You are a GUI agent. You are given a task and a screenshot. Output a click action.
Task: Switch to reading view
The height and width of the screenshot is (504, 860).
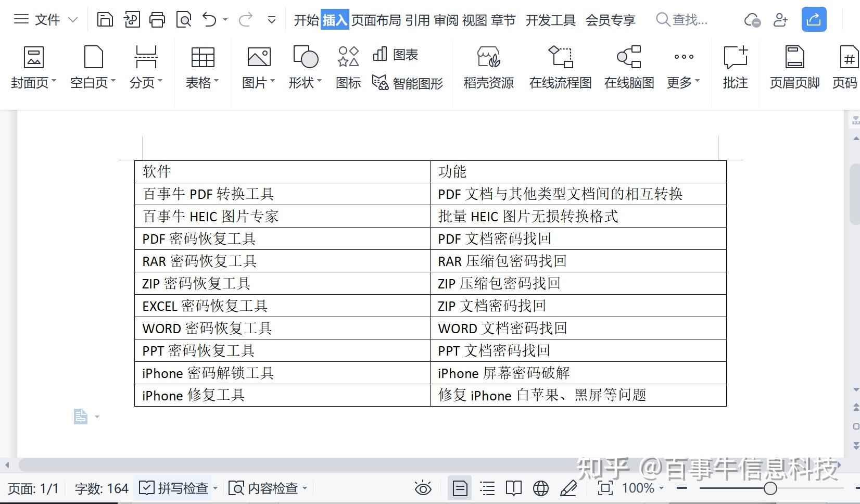point(514,488)
